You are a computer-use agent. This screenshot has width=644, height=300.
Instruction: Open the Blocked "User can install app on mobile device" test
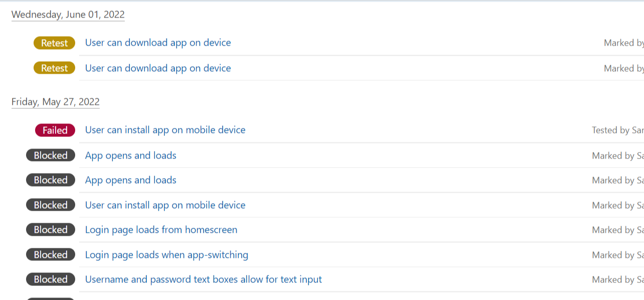click(x=165, y=205)
